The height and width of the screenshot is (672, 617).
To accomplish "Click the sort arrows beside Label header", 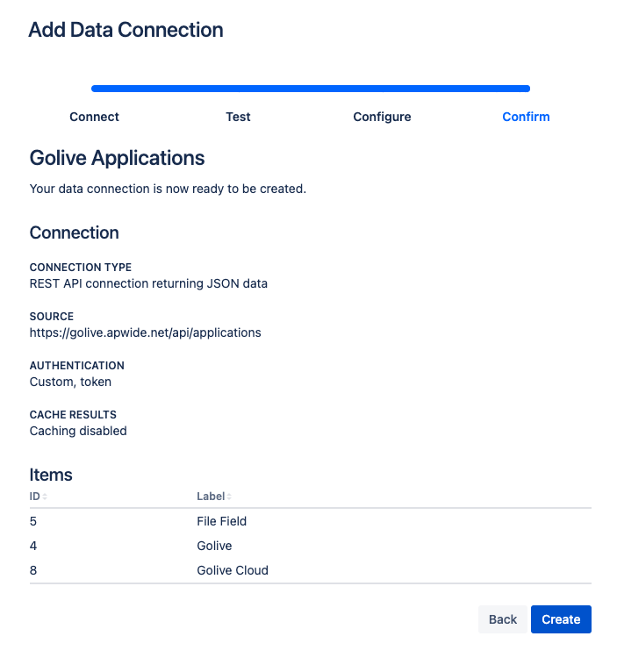I will tap(229, 497).
